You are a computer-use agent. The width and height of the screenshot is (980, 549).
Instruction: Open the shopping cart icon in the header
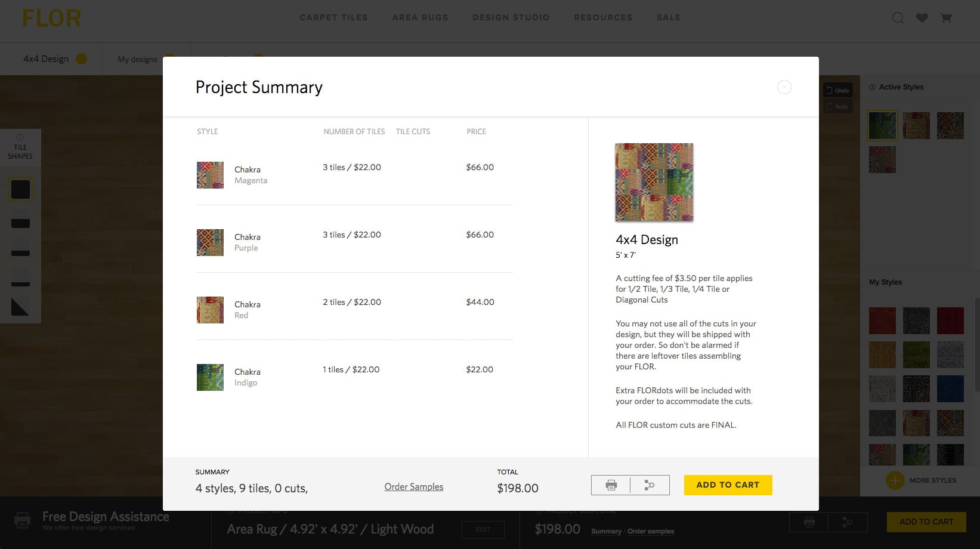[946, 18]
